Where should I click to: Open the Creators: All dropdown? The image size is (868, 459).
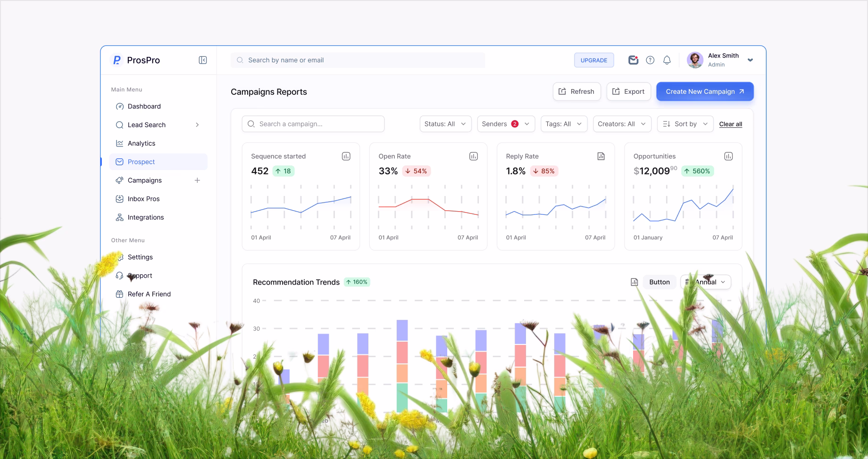pyautogui.click(x=622, y=124)
